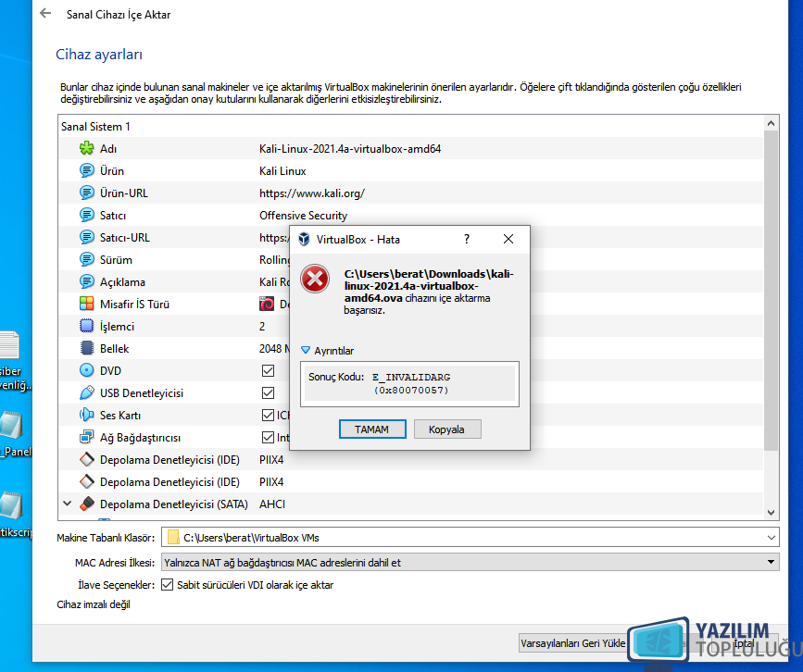
Task: Toggle the DVD checkbox
Action: [x=268, y=370]
